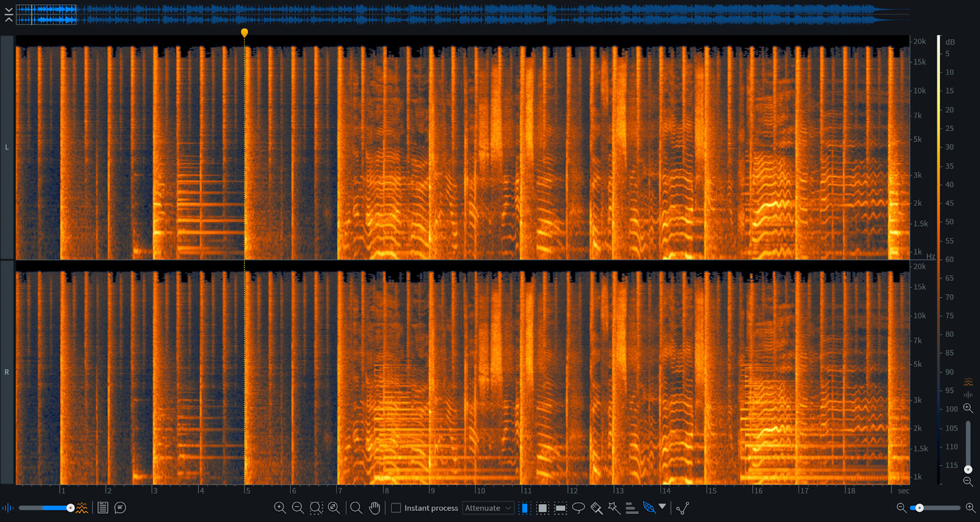Select the frequency selection tool
The width and height of the screenshot is (980, 522).
click(560, 508)
